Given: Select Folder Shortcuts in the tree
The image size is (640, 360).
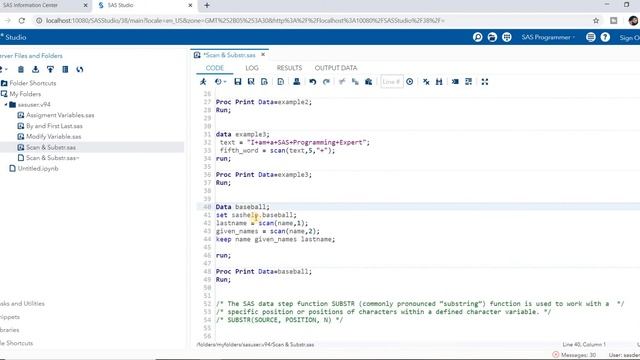Looking at the screenshot, I should point(33,83).
